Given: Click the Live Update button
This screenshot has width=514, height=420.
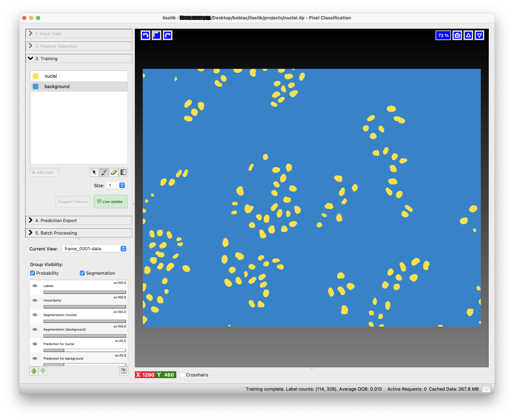Looking at the screenshot, I should coord(110,202).
